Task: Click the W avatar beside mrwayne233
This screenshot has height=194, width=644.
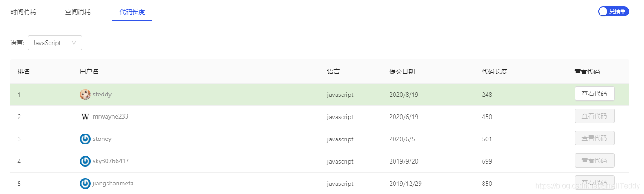Action: 85,117
